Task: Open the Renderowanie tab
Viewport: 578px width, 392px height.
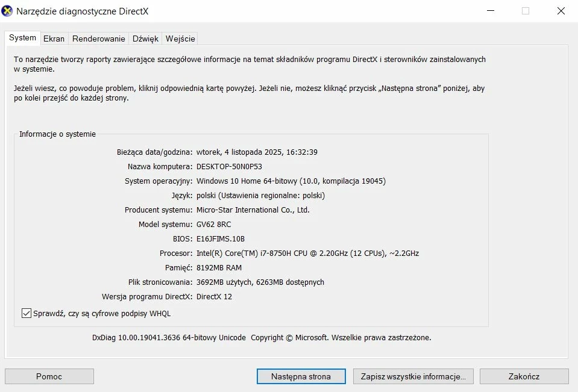Action: tap(99, 39)
